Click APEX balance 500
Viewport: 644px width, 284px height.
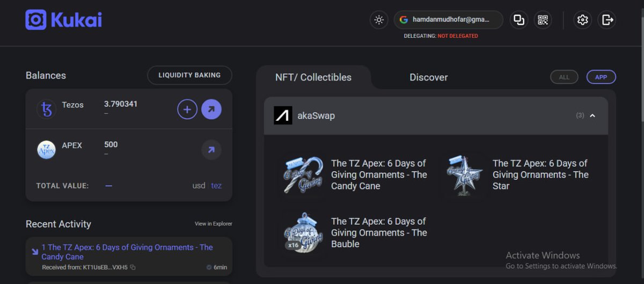tap(111, 144)
